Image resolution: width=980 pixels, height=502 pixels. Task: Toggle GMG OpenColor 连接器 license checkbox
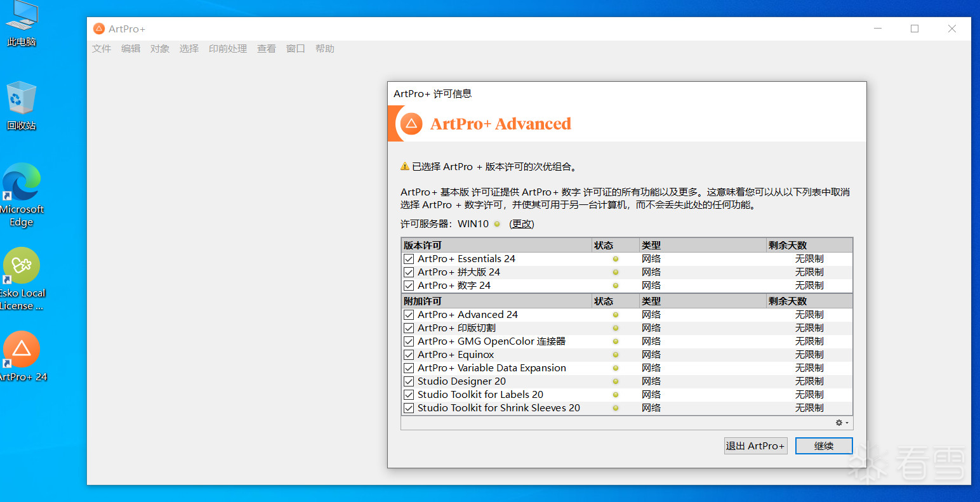click(x=409, y=341)
